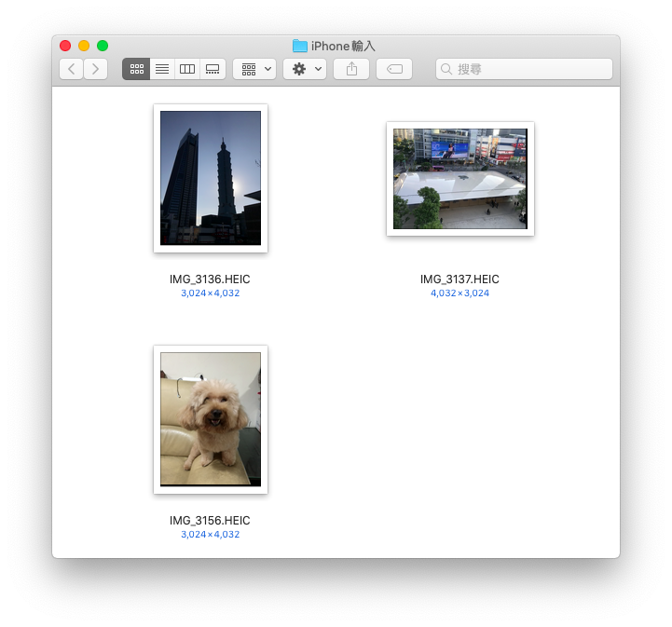
Task: Go back with the left chevron button
Action: click(71, 69)
